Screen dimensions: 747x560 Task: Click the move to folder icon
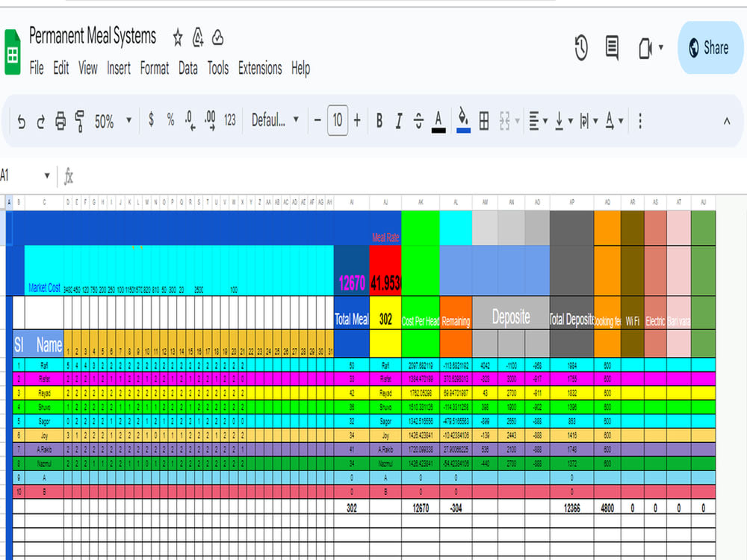pyautogui.click(x=198, y=37)
